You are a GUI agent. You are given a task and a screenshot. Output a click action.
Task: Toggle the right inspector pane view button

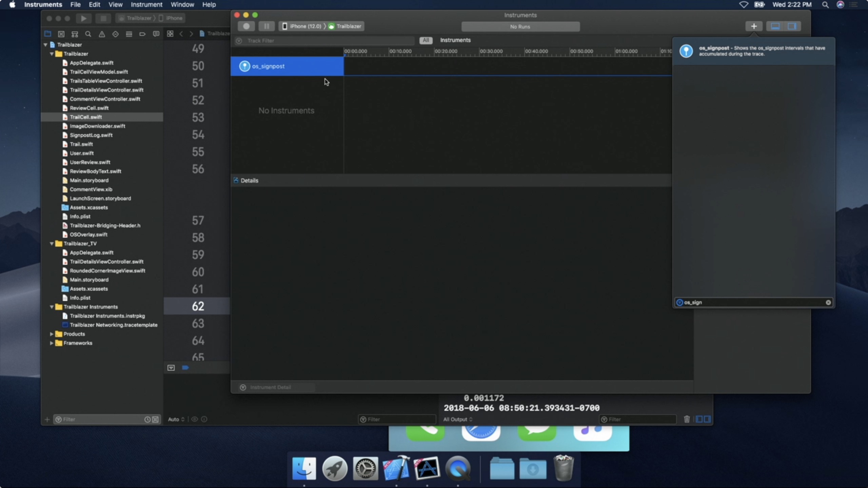[x=792, y=26]
